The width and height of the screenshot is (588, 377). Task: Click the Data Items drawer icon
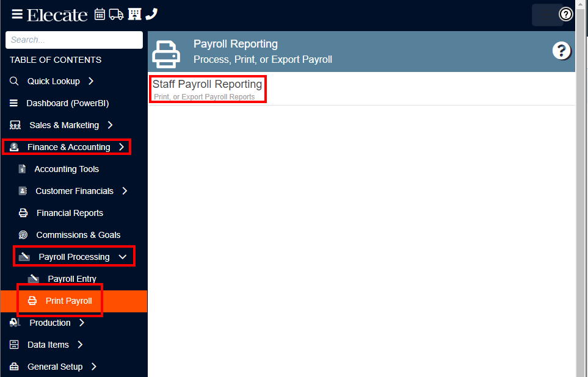click(14, 345)
